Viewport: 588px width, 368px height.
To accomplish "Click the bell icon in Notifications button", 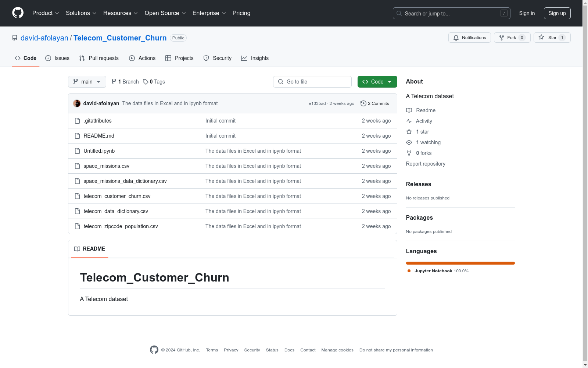I will coord(456,38).
